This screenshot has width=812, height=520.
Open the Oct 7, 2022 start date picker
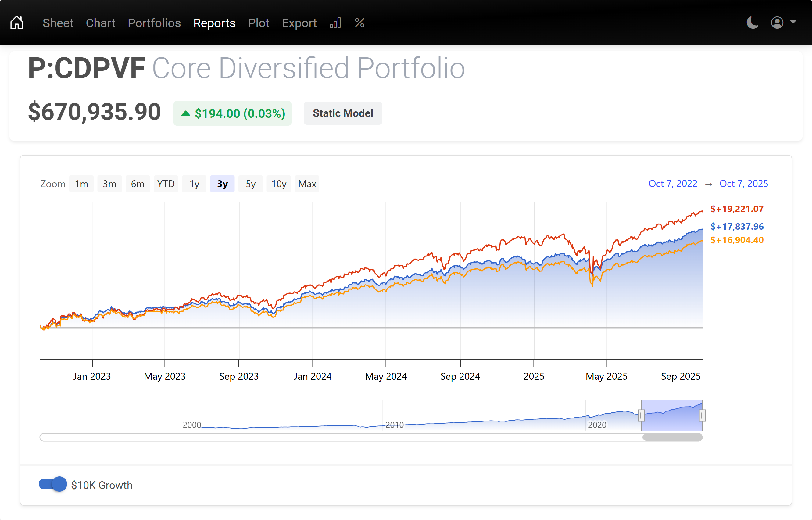pos(673,183)
